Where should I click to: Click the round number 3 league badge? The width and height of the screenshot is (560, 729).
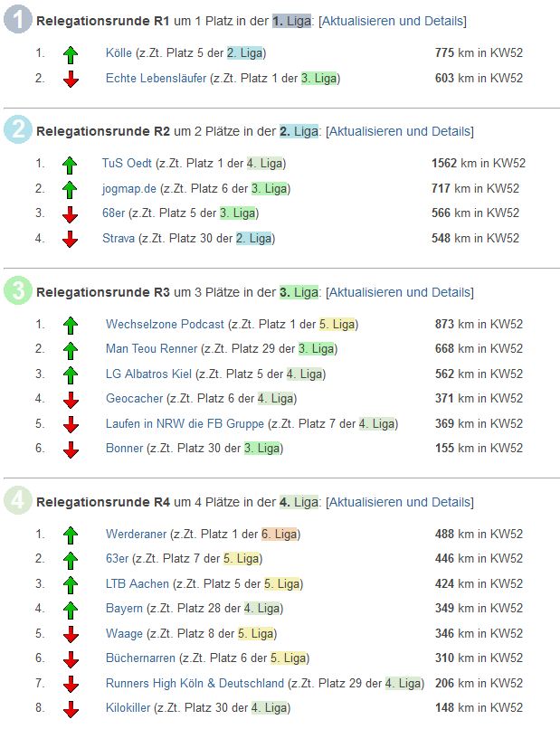click(x=17, y=291)
